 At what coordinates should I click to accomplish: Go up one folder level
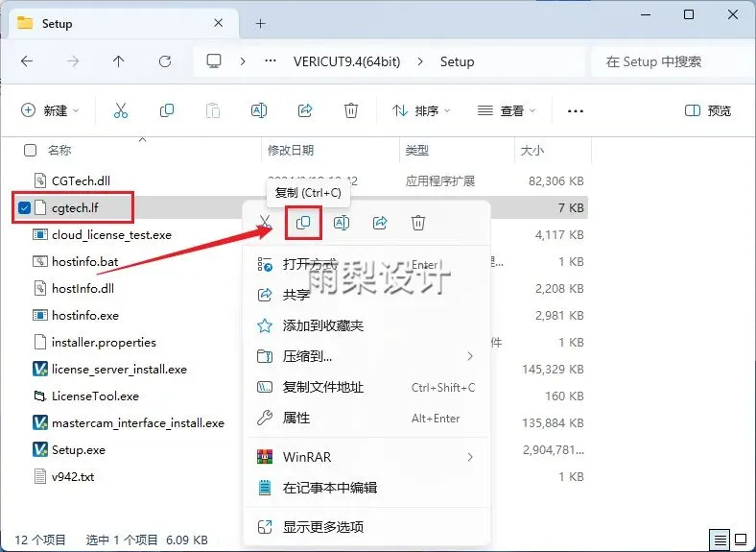point(119,61)
